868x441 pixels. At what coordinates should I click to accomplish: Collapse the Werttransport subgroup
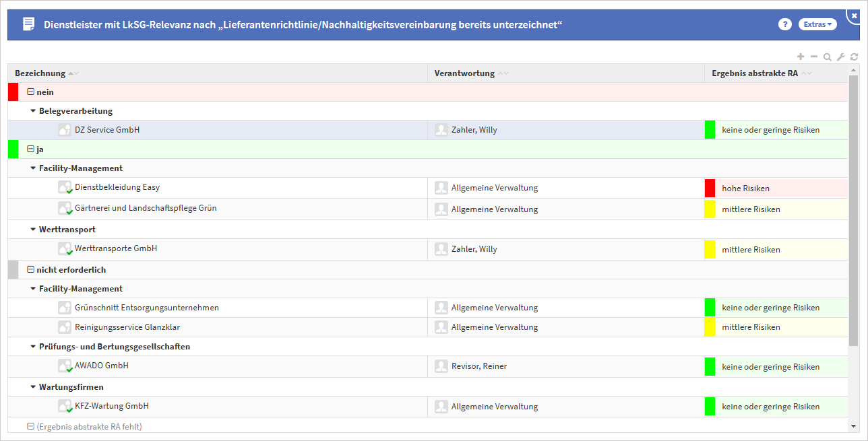click(33, 230)
